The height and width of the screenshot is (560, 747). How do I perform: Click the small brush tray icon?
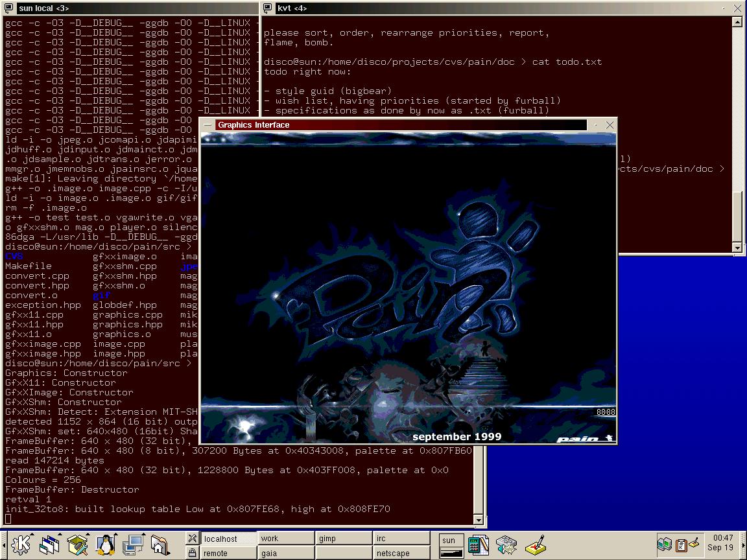(694, 543)
